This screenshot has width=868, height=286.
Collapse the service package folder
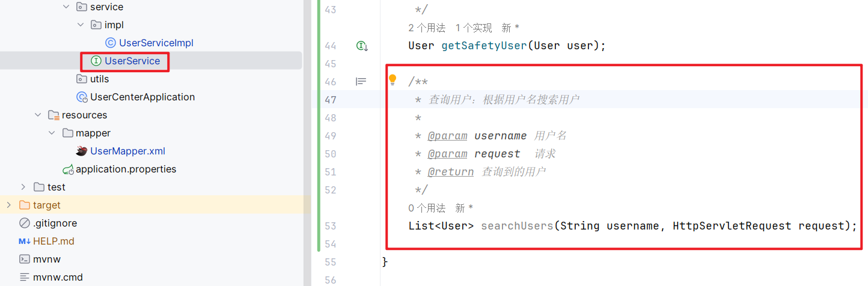(66, 7)
